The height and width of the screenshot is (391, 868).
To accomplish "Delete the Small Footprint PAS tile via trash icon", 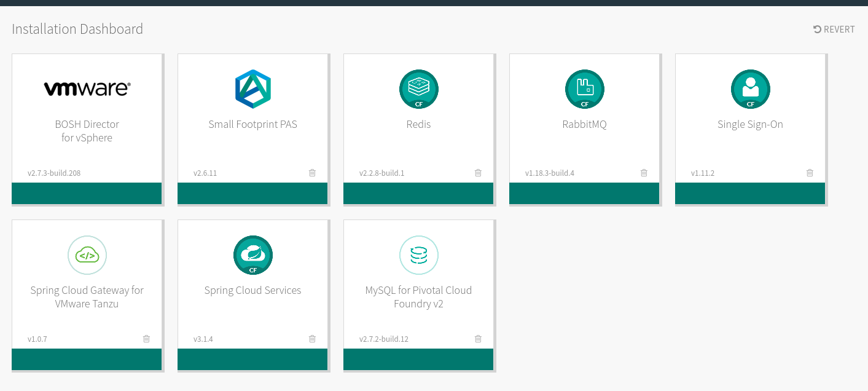I will pos(312,173).
